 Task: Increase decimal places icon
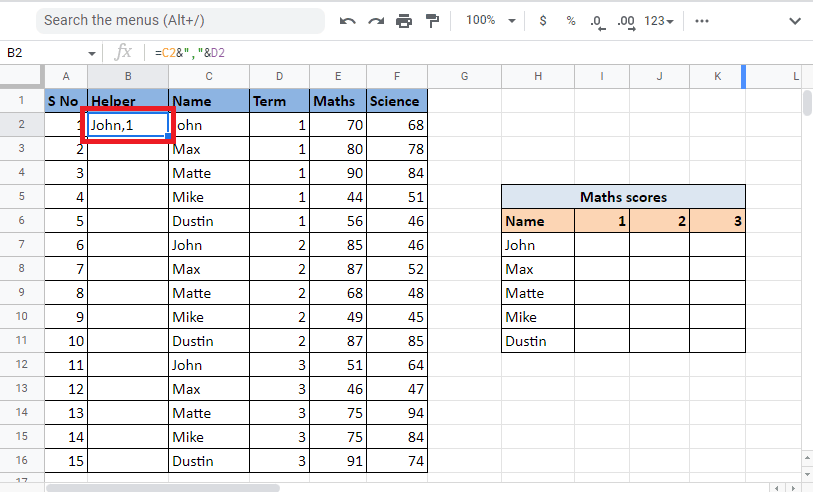pos(626,22)
